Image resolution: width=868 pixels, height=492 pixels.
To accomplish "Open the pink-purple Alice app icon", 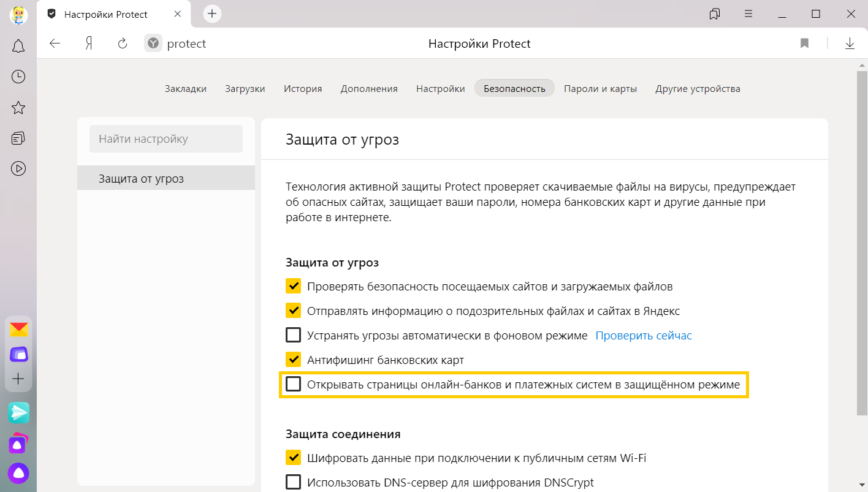I will coord(18,443).
